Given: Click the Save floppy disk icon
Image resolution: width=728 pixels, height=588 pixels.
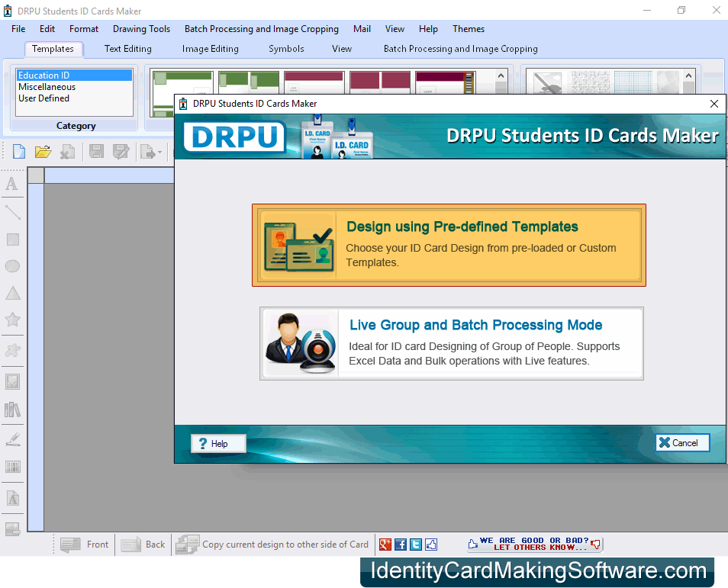Looking at the screenshot, I should point(96,151).
